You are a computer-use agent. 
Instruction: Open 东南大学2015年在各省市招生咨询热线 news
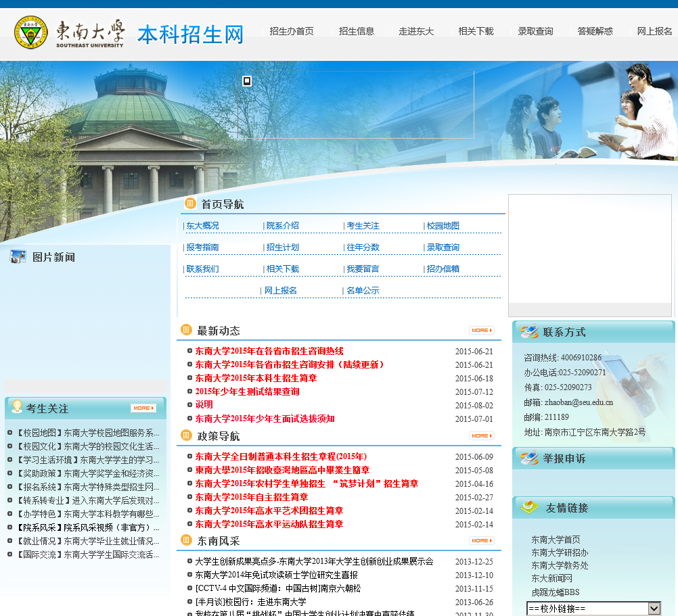pyautogui.click(x=269, y=351)
